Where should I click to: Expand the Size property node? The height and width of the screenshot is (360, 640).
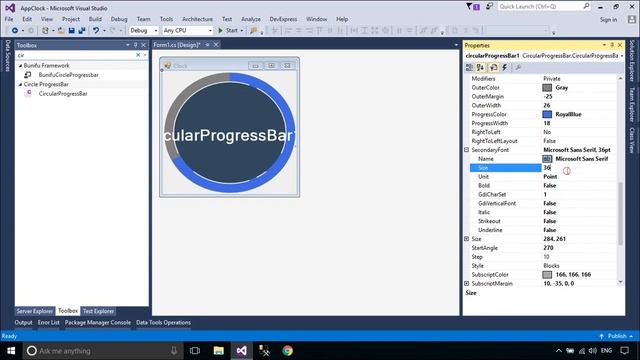tap(467, 239)
